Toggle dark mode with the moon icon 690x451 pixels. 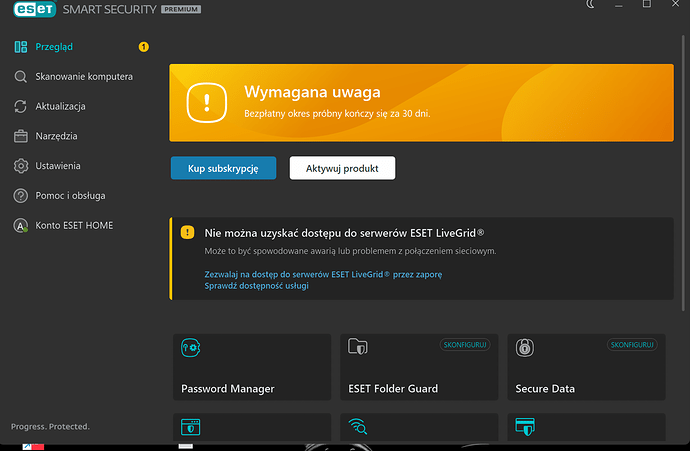pyautogui.click(x=590, y=4)
